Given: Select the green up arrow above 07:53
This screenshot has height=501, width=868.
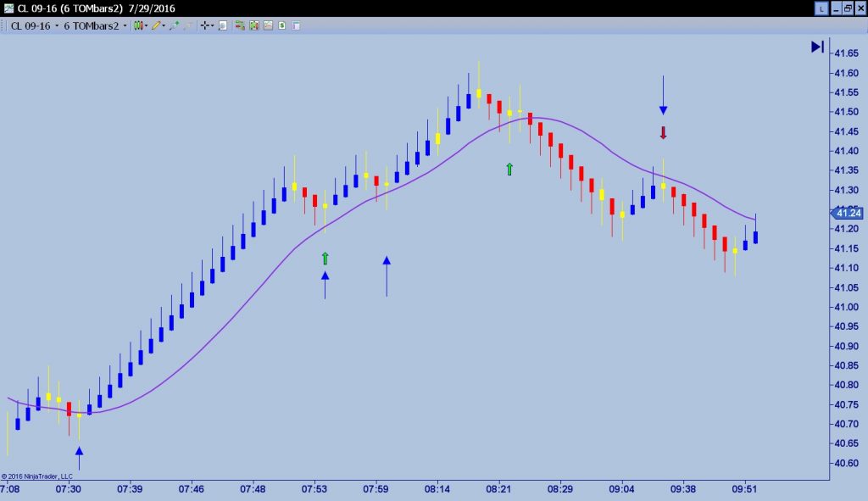Looking at the screenshot, I should 325,258.
